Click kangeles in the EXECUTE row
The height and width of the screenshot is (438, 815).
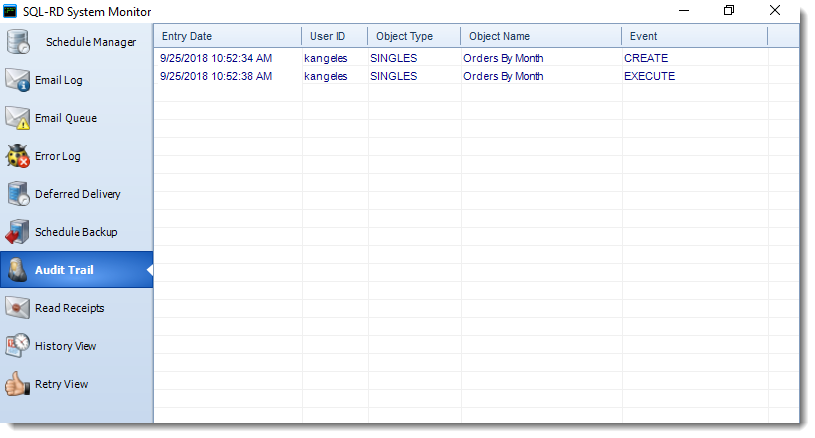[x=326, y=76]
